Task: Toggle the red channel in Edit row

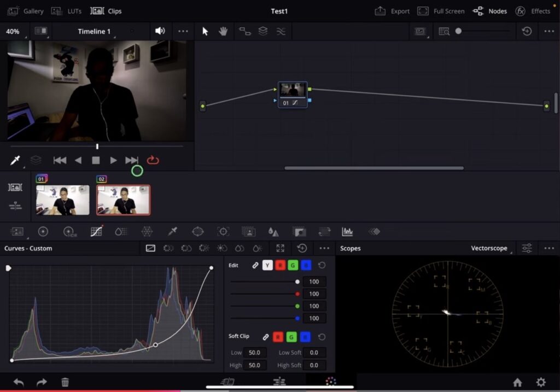Action: click(281, 265)
